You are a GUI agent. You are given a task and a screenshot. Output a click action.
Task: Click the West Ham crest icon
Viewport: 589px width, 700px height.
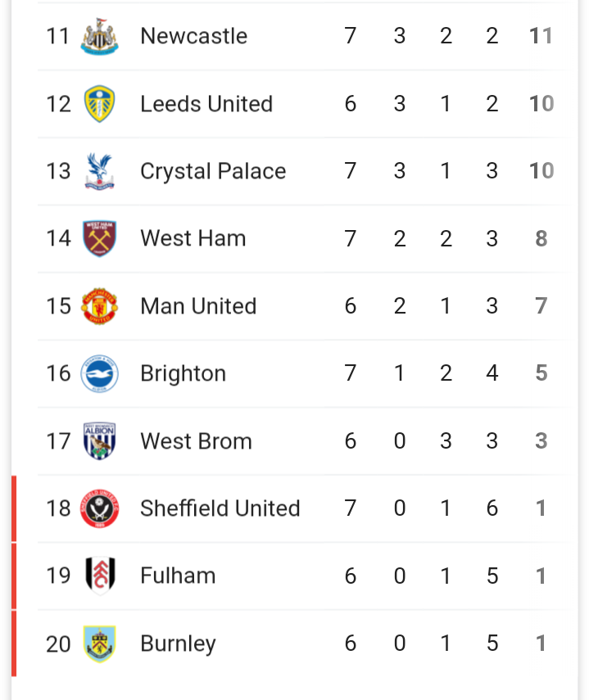point(100,239)
